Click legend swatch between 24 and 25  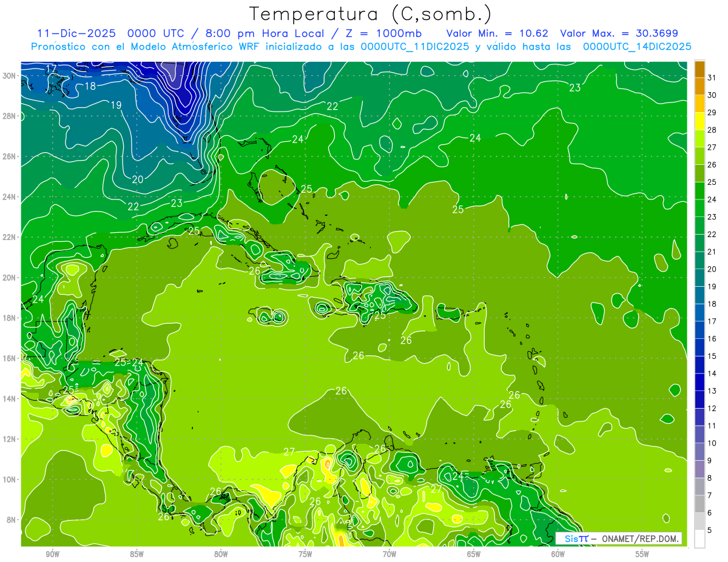699,191
